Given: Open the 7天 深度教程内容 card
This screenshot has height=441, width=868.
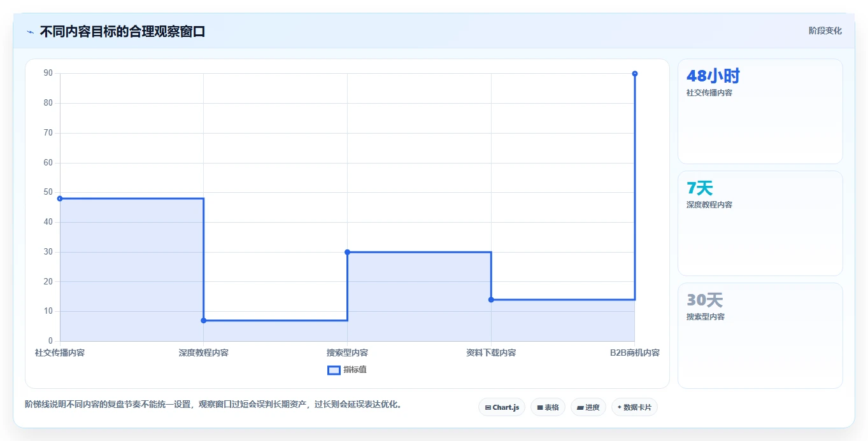Looking at the screenshot, I should pyautogui.click(x=760, y=223).
